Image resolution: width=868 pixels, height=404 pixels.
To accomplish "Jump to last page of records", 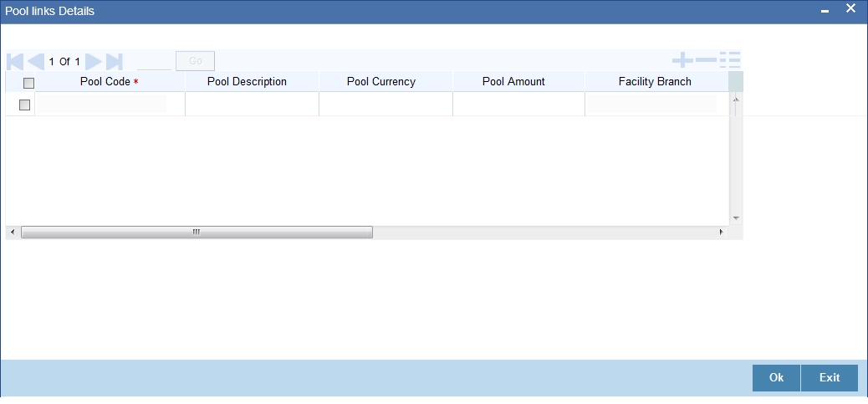I will coord(114,61).
